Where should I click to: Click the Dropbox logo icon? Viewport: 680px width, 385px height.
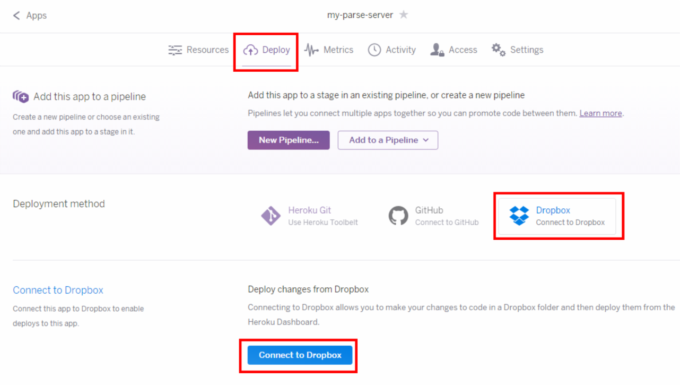[x=519, y=215]
